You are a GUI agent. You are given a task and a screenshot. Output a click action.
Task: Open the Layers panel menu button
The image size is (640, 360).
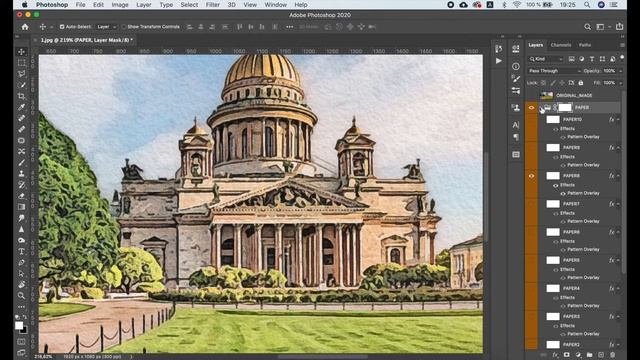[x=622, y=45]
